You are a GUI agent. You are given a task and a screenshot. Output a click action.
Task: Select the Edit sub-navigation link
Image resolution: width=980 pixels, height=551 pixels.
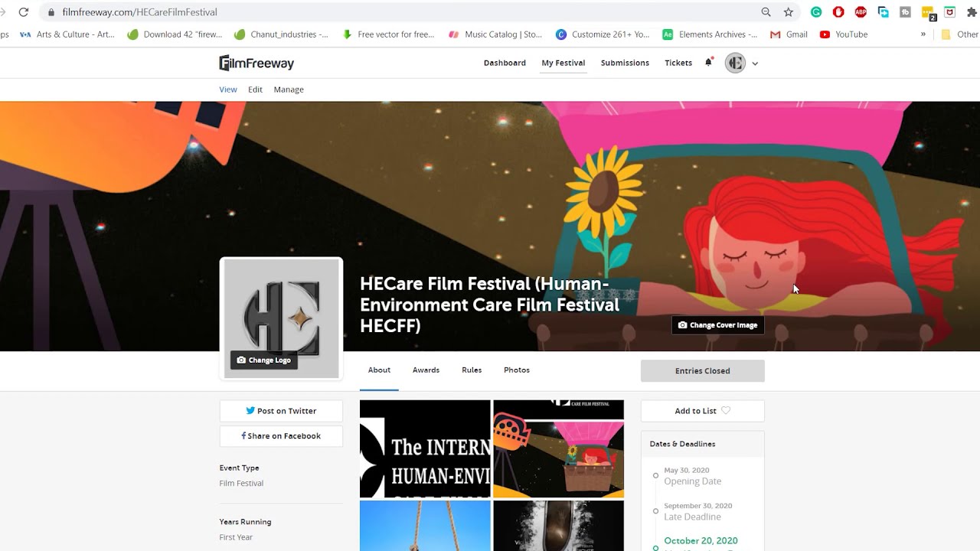coord(255,90)
